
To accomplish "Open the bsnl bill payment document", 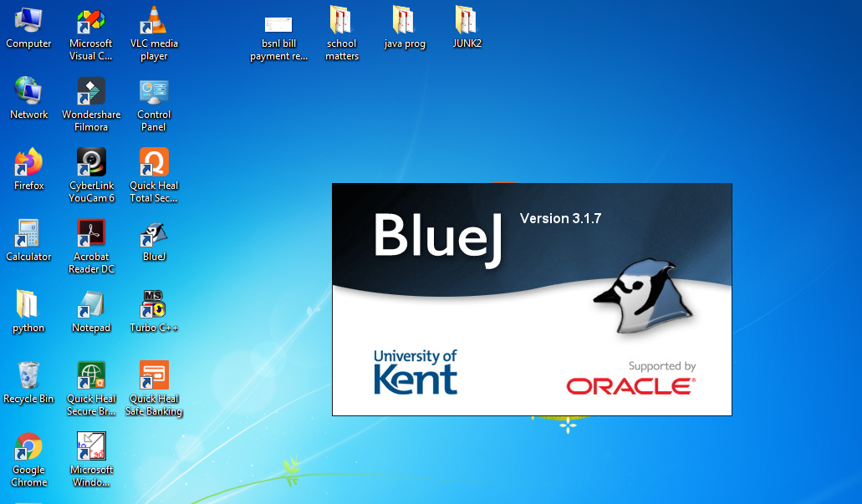I will tap(278, 23).
